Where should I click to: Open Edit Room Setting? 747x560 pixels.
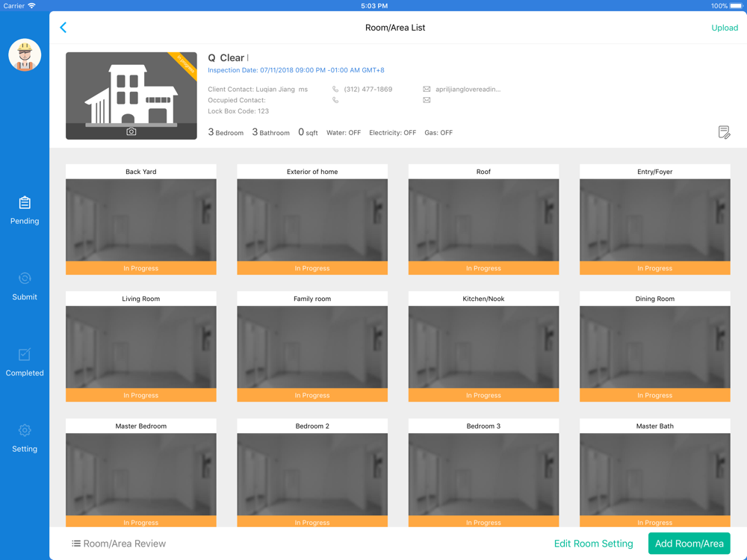593,544
